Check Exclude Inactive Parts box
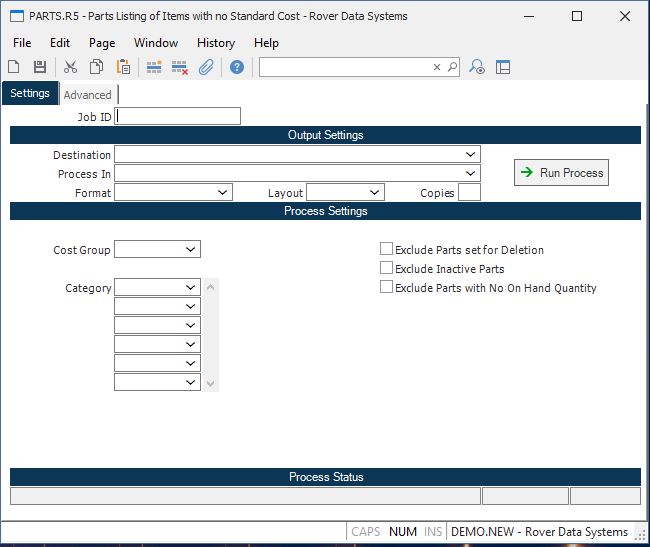This screenshot has height=547, width=650. tap(386, 269)
